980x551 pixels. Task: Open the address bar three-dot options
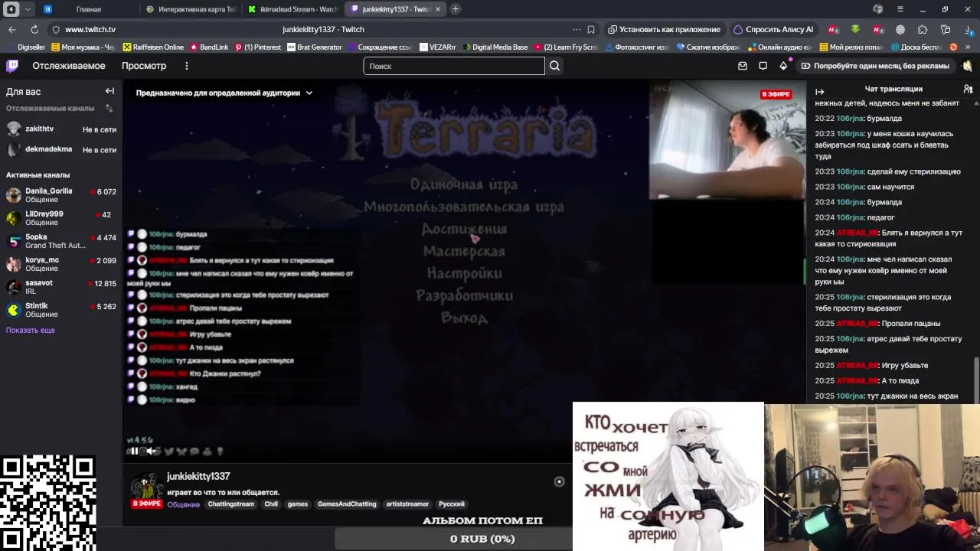576,29
